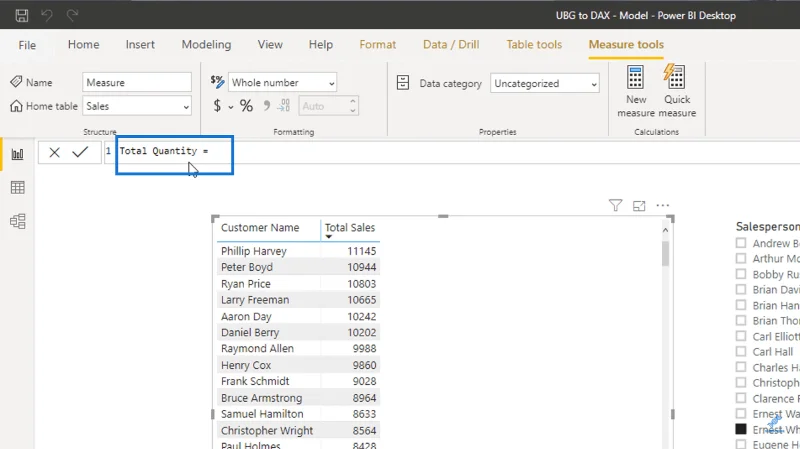Click the Save icon in title bar
Screen dimensions: 800x449
coord(21,15)
